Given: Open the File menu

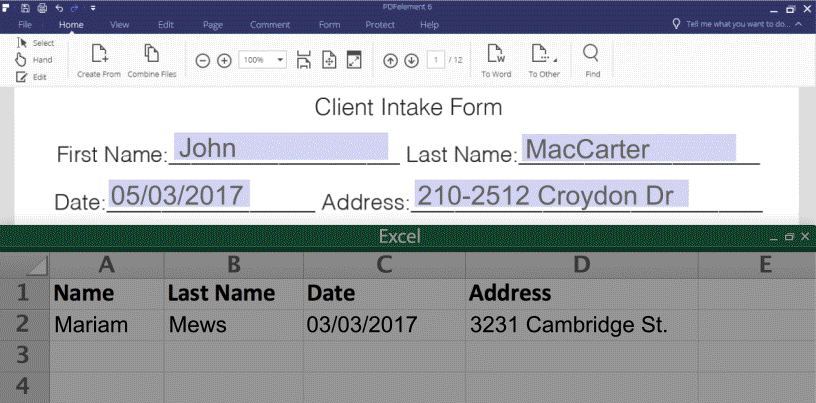Looking at the screenshot, I should coord(25,24).
